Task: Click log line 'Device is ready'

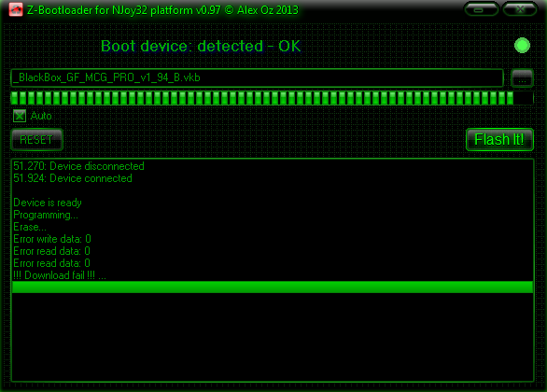Action: (48, 203)
